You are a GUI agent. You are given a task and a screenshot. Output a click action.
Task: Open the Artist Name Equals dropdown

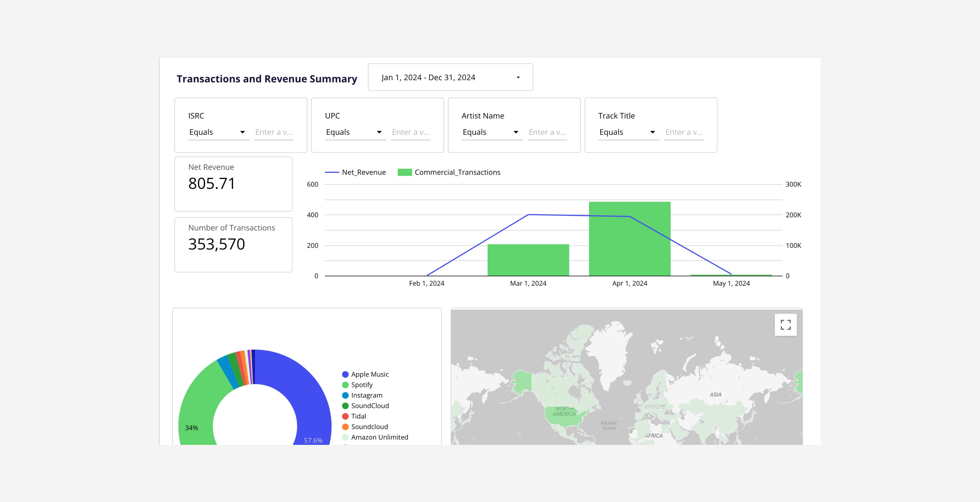tap(492, 132)
